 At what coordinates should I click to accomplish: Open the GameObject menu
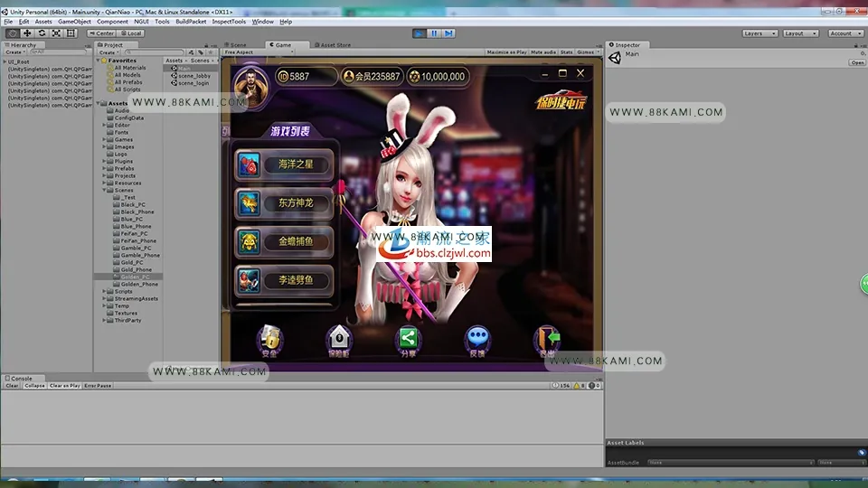click(74, 22)
